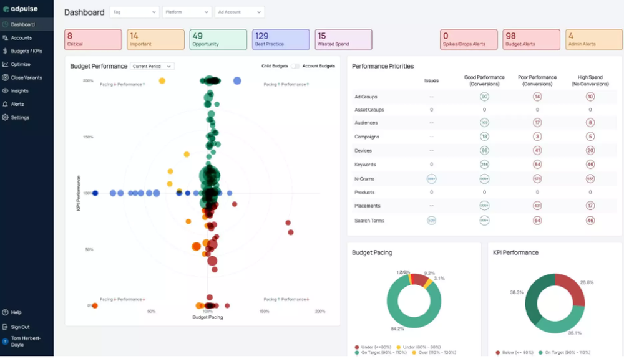This screenshot has width=624, height=364.
Task: Open Settings via the gear icon
Action: point(6,117)
